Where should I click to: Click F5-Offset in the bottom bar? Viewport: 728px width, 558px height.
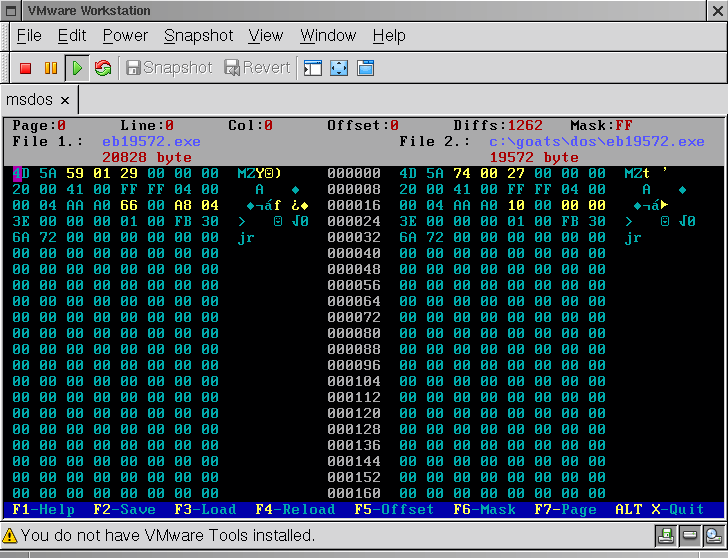click(394, 510)
